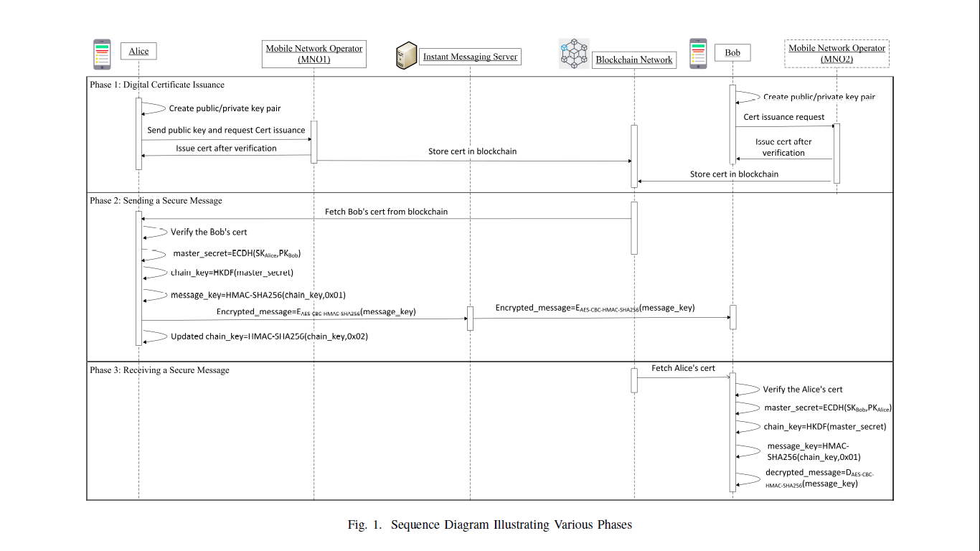The height and width of the screenshot is (551, 980).
Task: Click the Instant Messaging Server activation bar
Action: click(x=471, y=318)
